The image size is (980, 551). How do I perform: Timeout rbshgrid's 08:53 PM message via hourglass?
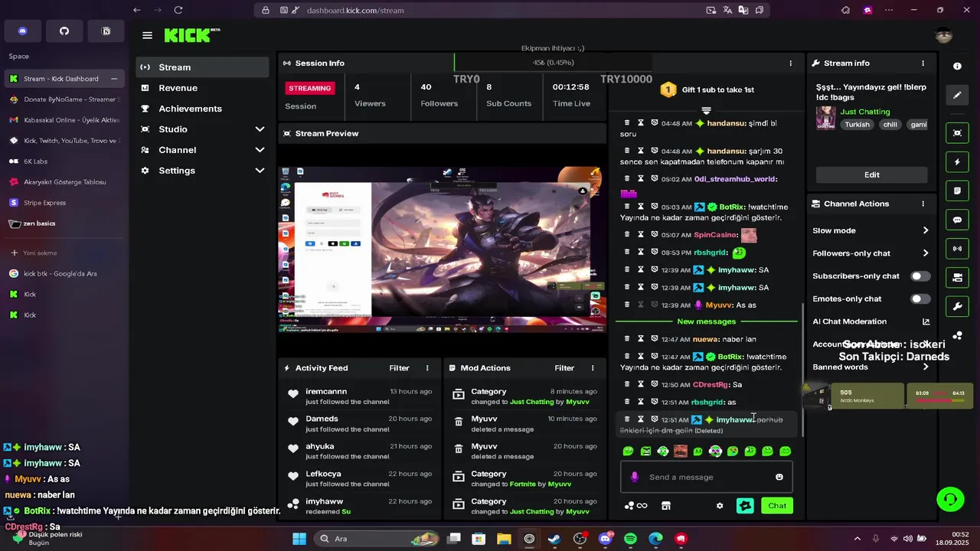641,252
